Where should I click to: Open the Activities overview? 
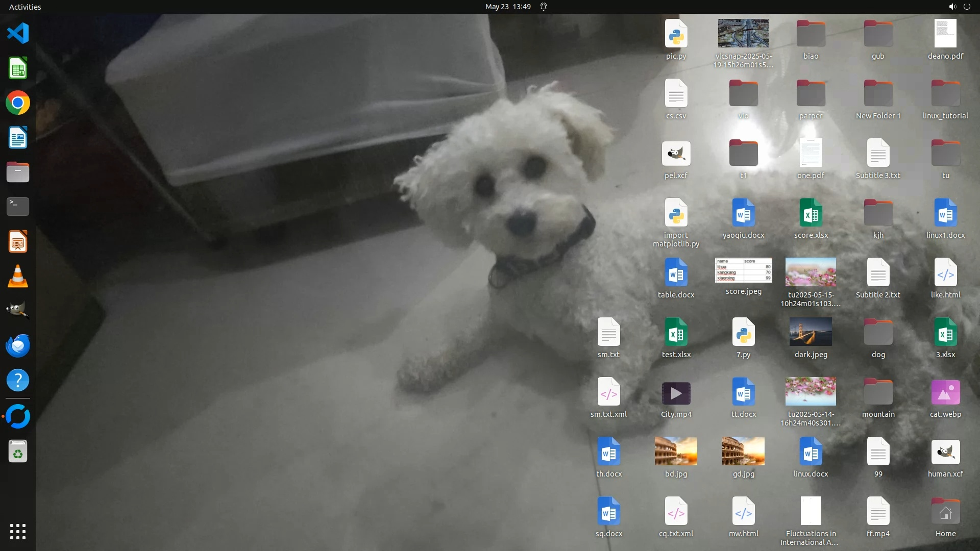point(25,7)
